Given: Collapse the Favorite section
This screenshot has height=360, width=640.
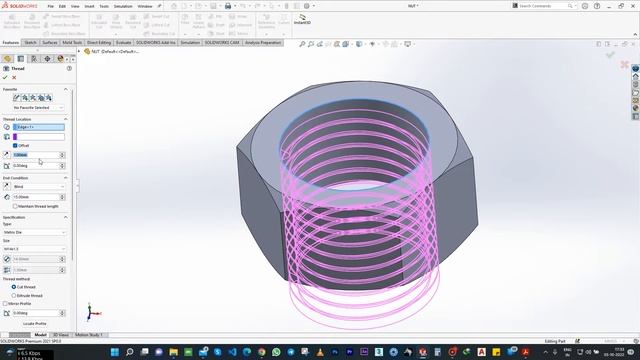Looking at the screenshot, I should 66,89.
